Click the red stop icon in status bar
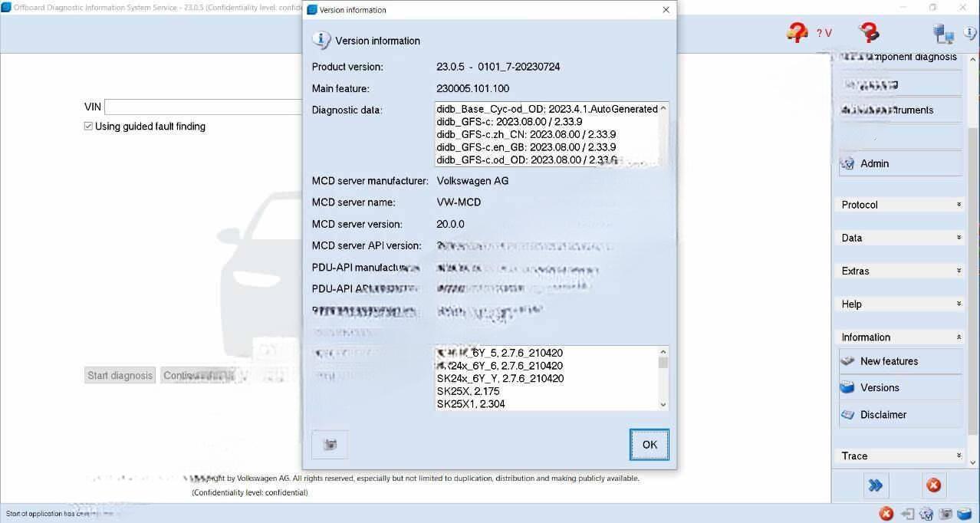This screenshot has width=980, height=523. click(x=886, y=514)
